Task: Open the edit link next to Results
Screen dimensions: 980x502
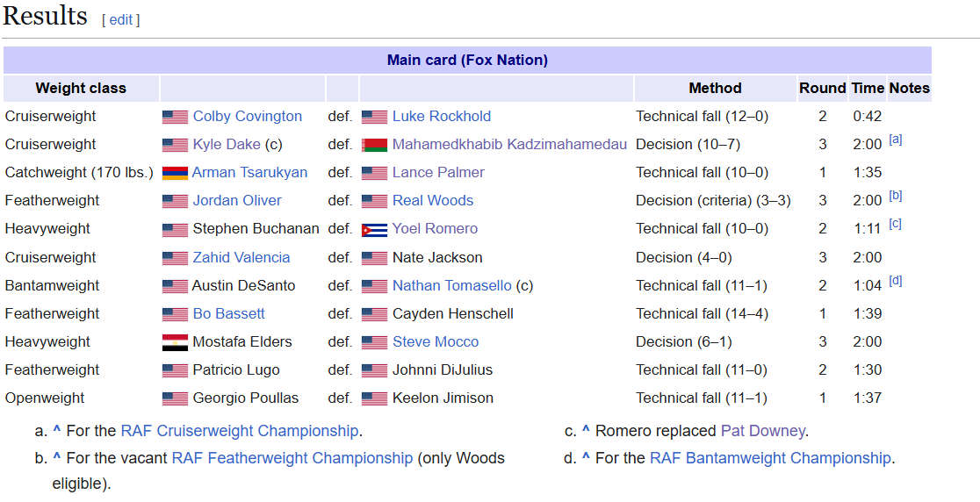Action: (x=121, y=19)
